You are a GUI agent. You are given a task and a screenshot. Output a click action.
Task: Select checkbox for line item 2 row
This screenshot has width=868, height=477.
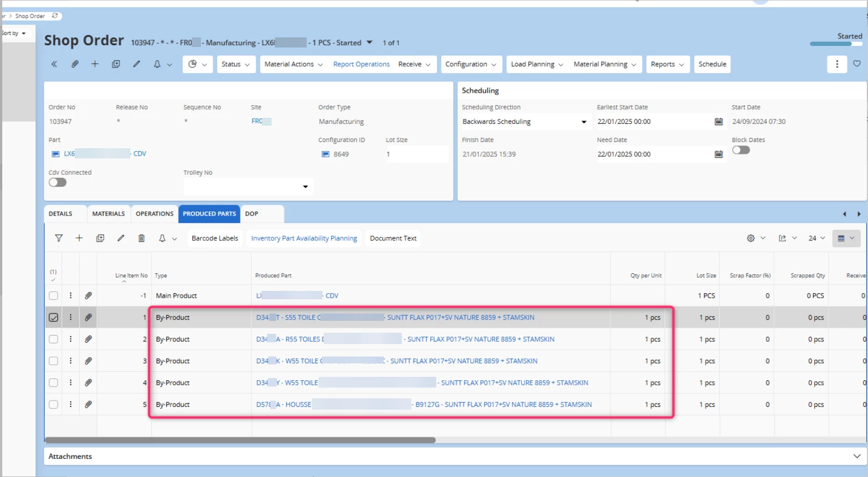click(53, 339)
